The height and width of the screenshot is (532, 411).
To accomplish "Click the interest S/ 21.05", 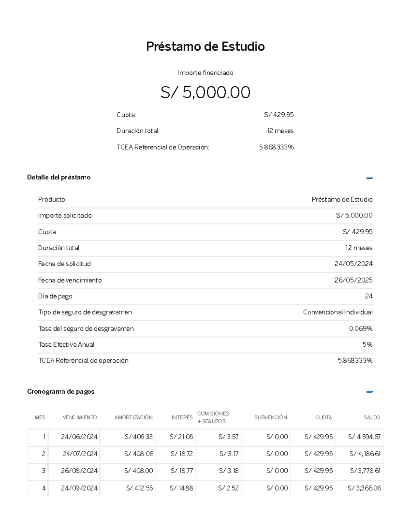I will pos(182,437).
